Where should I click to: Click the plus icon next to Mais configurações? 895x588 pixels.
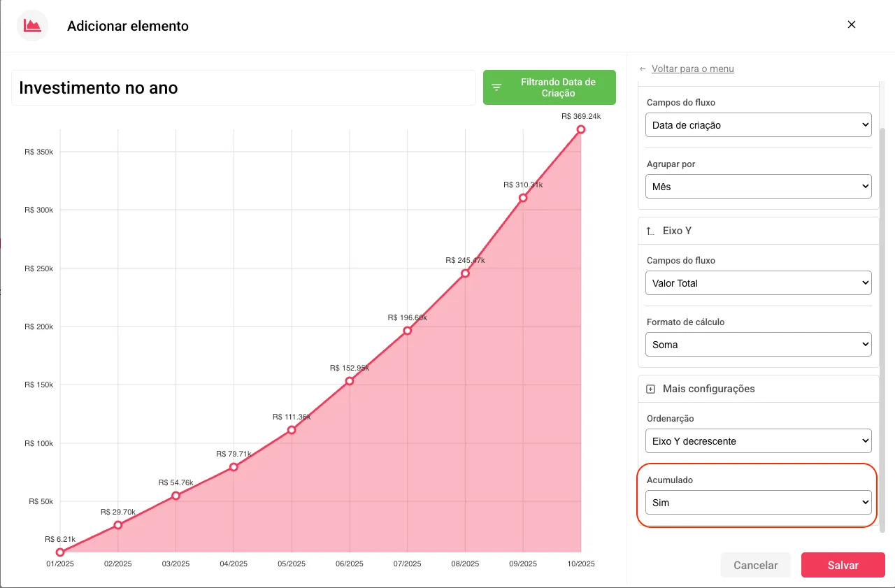pyautogui.click(x=650, y=389)
